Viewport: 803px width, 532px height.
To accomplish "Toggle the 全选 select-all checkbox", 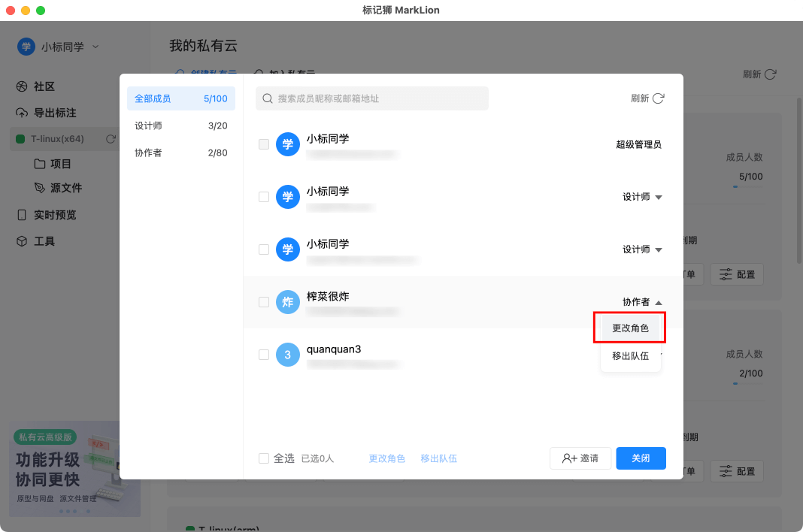I will pyautogui.click(x=264, y=458).
